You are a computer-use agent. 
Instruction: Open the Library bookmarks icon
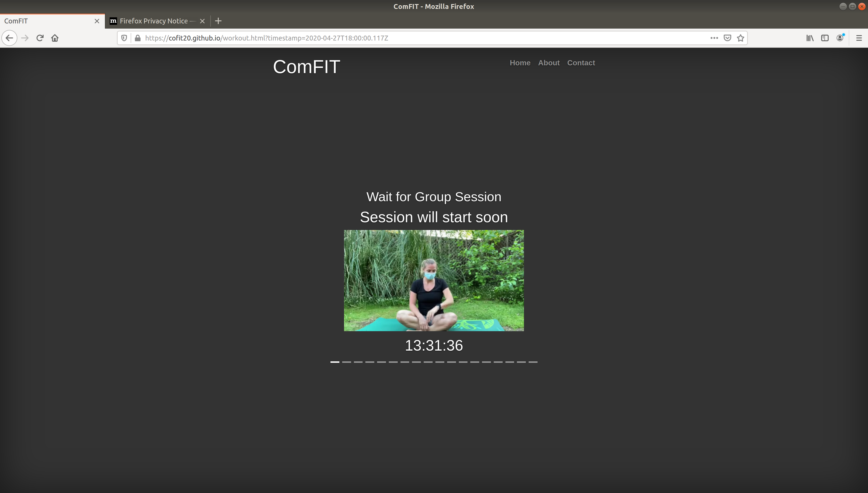[x=810, y=38]
